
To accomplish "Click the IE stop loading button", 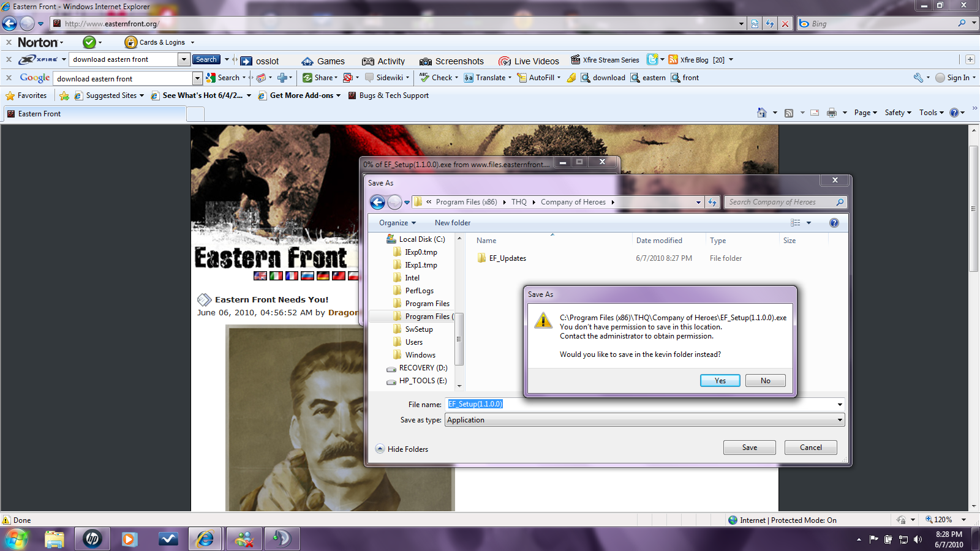I will [785, 24].
